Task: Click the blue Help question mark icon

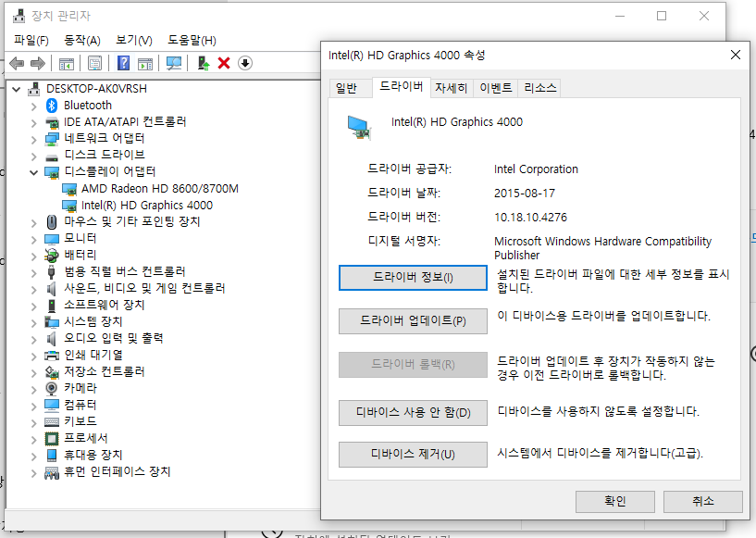Action: (x=123, y=63)
